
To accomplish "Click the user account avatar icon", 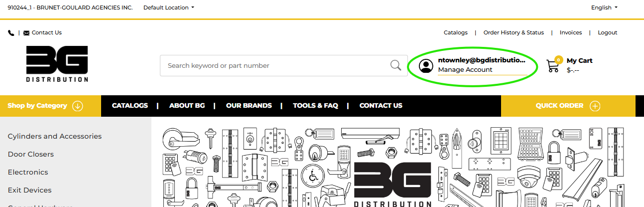I will pos(426,66).
